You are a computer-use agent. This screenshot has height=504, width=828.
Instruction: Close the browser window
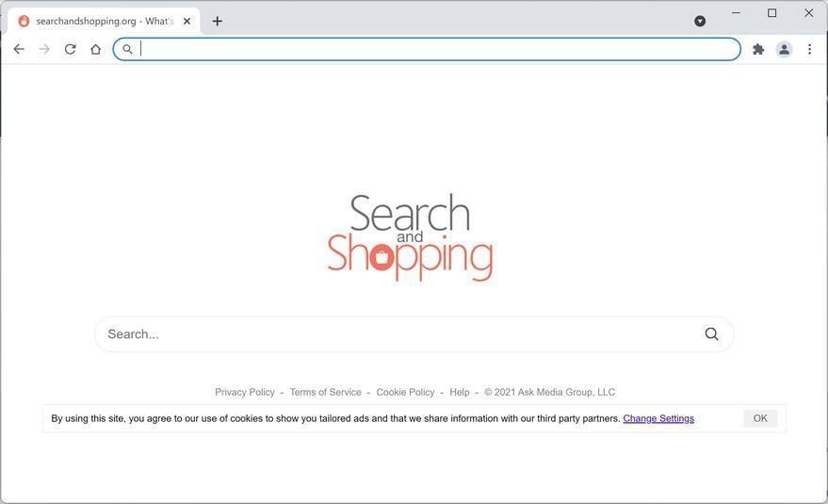pos(808,12)
